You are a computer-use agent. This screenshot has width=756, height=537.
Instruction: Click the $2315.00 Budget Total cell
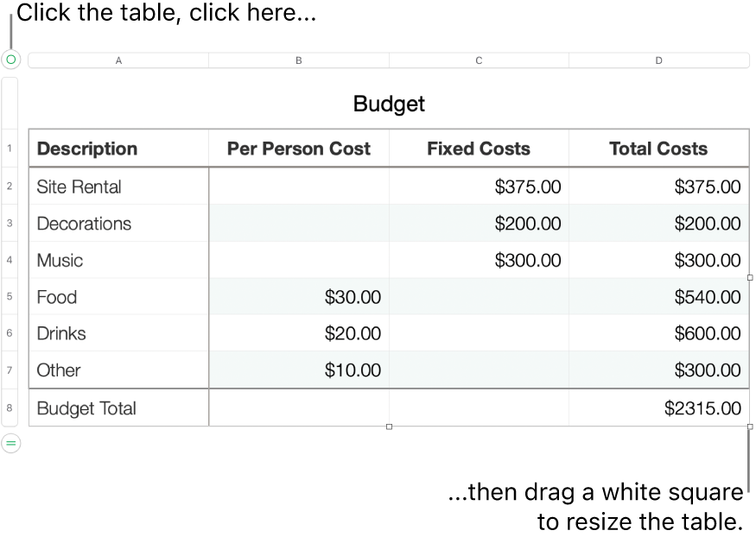tap(702, 407)
